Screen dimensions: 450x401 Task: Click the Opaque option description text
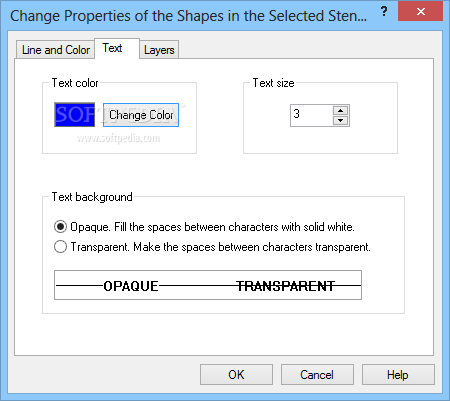pos(212,227)
